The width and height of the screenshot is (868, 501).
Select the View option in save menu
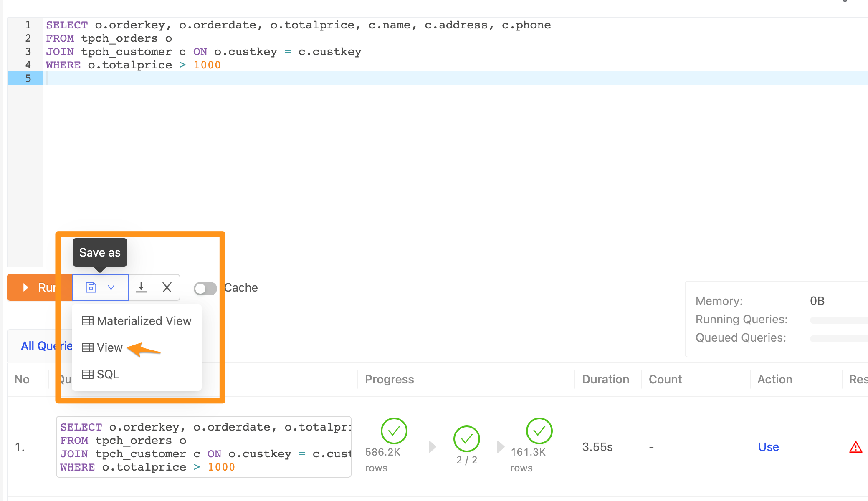[137, 347]
